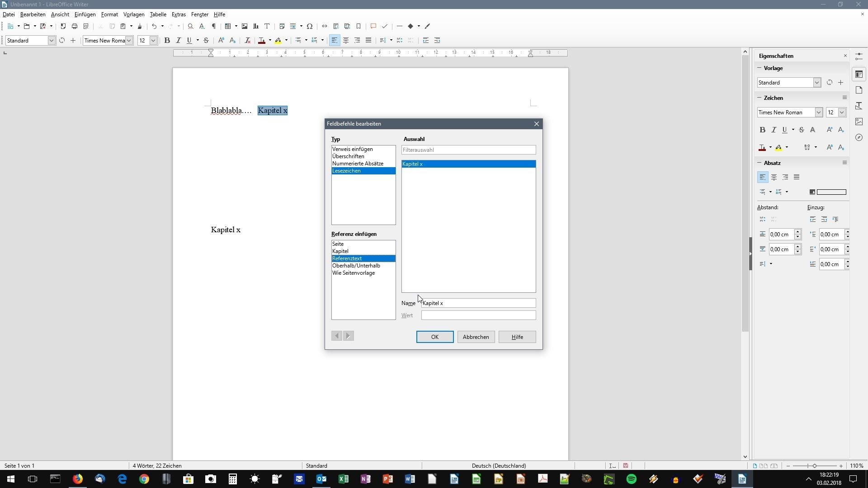Open sidebar Vorlage style dropdown
Viewport: 868px width, 488px height.
point(817,83)
